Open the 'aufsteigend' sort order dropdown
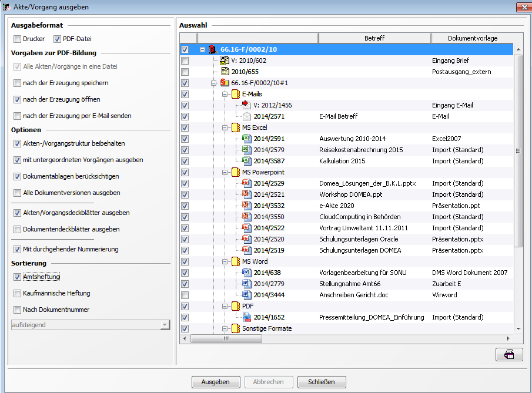Image resolution: width=532 pixels, height=393 pixels. pyautogui.click(x=165, y=325)
